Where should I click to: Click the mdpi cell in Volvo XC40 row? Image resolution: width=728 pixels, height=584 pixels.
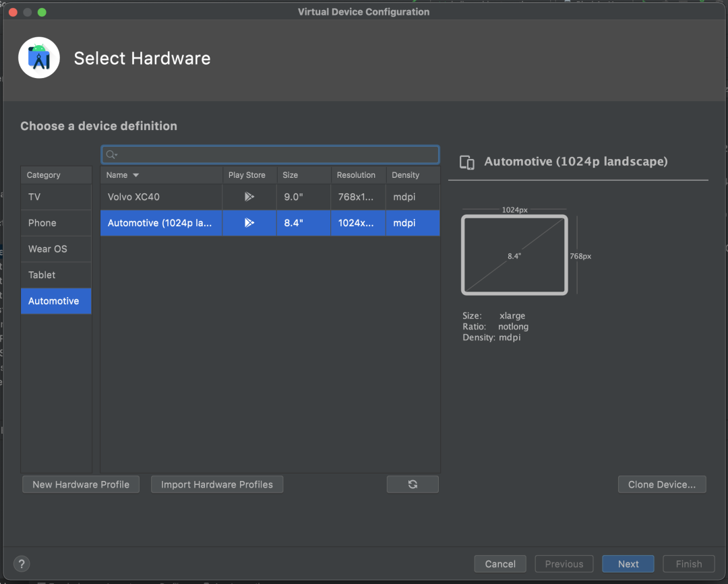pyautogui.click(x=413, y=197)
